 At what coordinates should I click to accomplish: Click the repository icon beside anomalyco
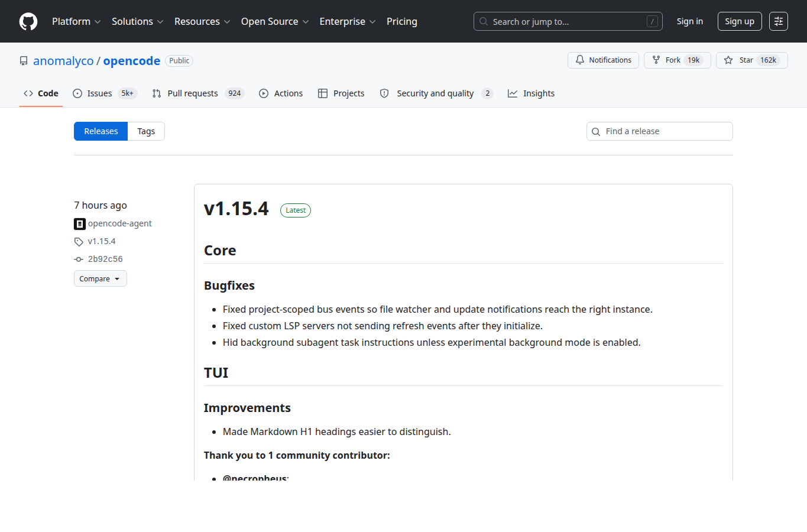coord(24,61)
